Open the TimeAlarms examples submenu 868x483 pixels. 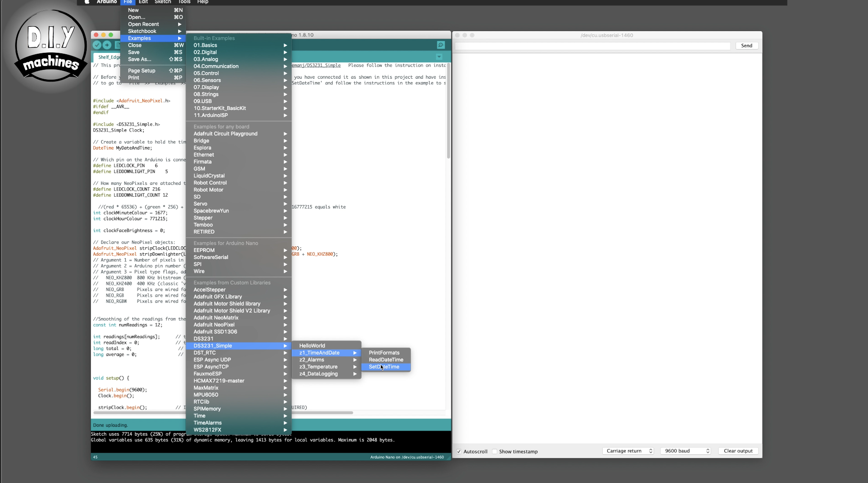pos(239,423)
